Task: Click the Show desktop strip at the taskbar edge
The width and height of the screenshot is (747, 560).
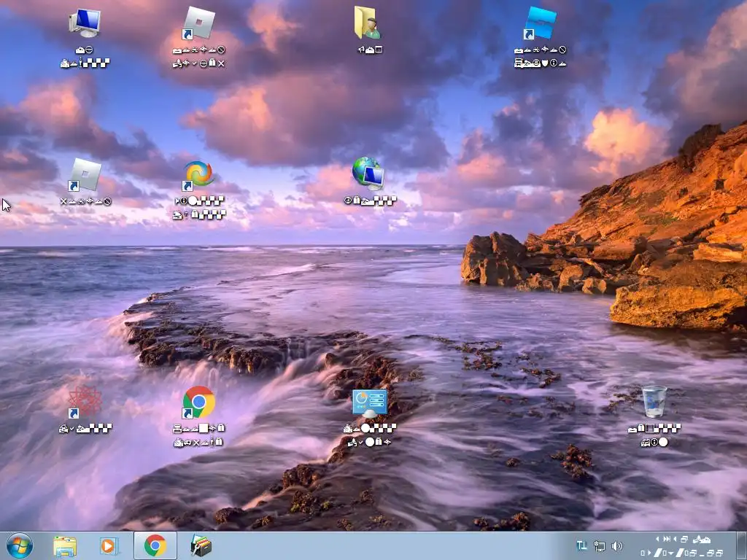Action: click(x=741, y=545)
